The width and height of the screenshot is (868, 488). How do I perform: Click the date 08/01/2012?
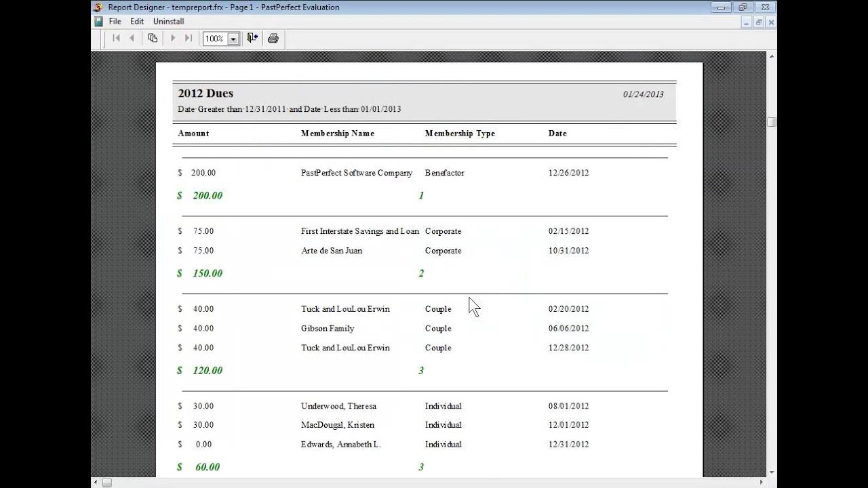[x=568, y=406]
